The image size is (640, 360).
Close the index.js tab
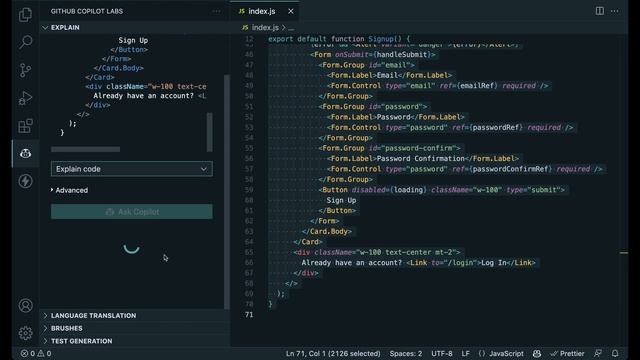tap(291, 11)
